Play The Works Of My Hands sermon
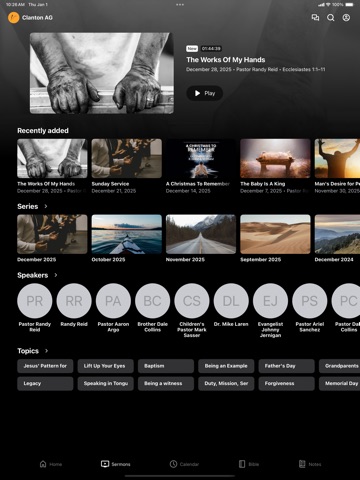360x480 pixels. click(x=204, y=93)
